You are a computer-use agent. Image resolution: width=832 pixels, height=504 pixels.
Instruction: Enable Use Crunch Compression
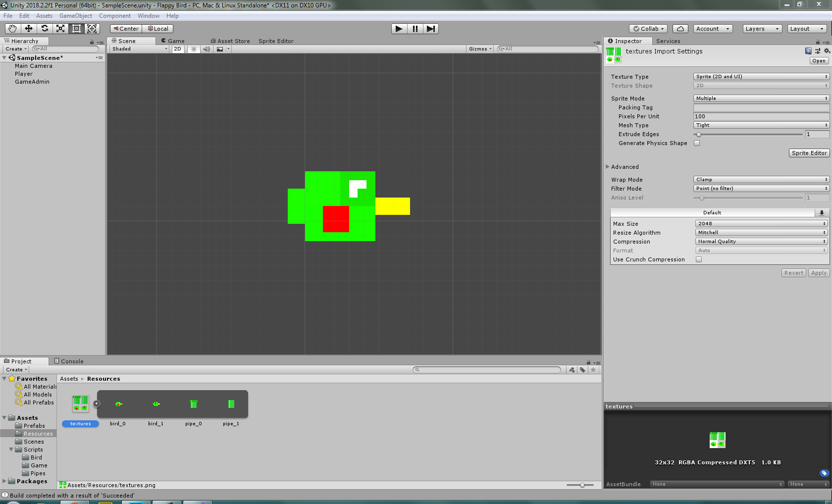[699, 259]
